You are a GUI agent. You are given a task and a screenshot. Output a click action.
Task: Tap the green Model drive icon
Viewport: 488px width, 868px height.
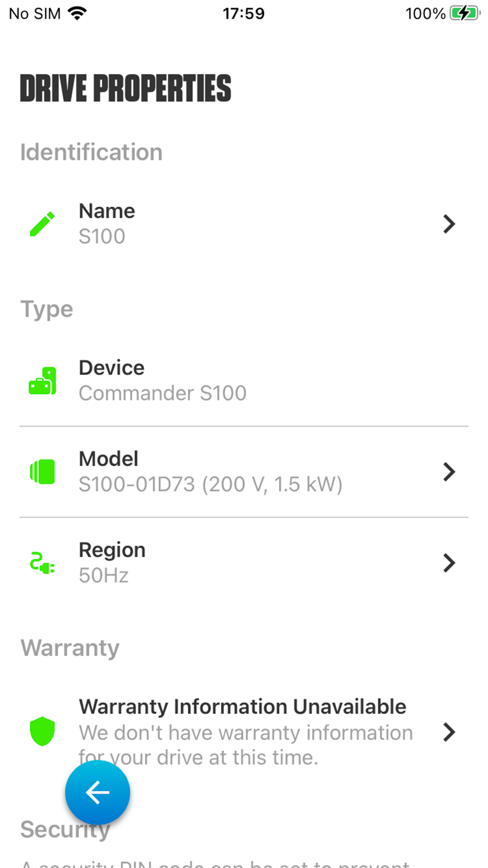tap(42, 472)
